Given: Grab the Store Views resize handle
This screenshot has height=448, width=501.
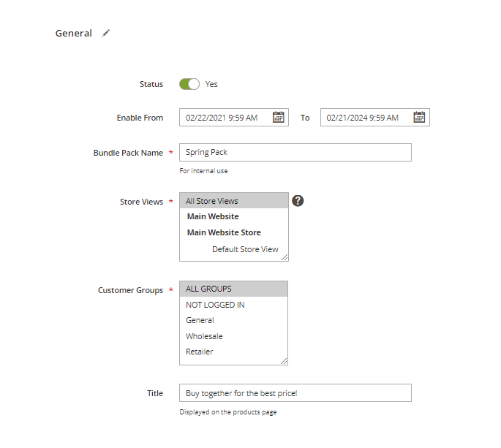Looking at the screenshot, I should (x=285, y=257).
